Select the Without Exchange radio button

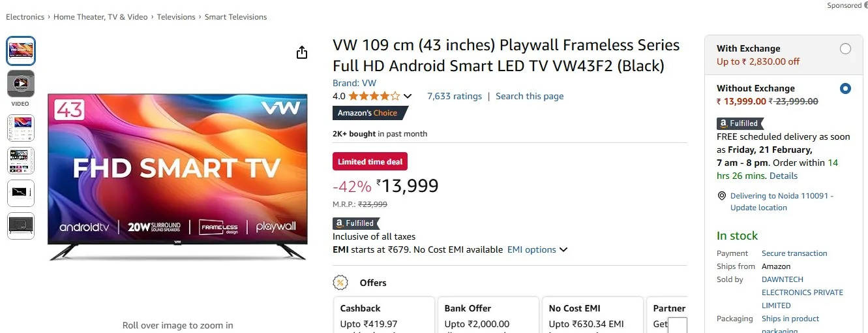[845, 89]
